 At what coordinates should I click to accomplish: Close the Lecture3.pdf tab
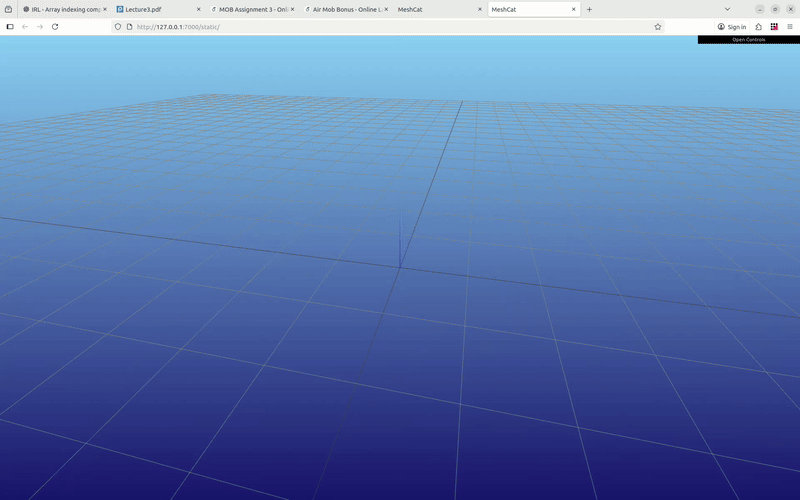(198, 9)
